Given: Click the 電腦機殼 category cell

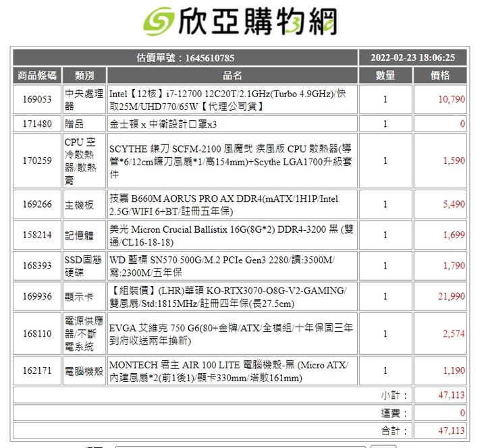Looking at the screenshot, I should point(84,371).
